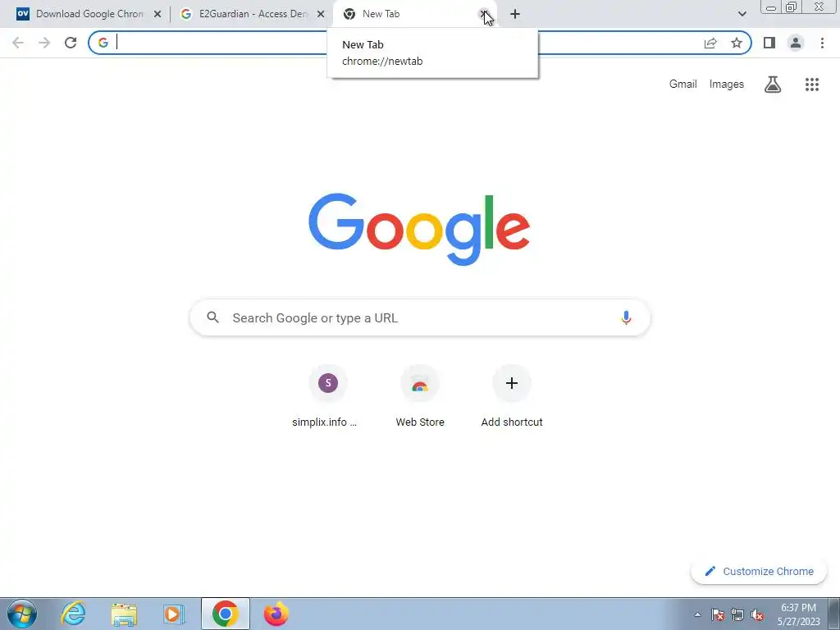This screenshot has height=630, width=840.
Task: Open the Web Store shortcut
Action: point(420,397)
